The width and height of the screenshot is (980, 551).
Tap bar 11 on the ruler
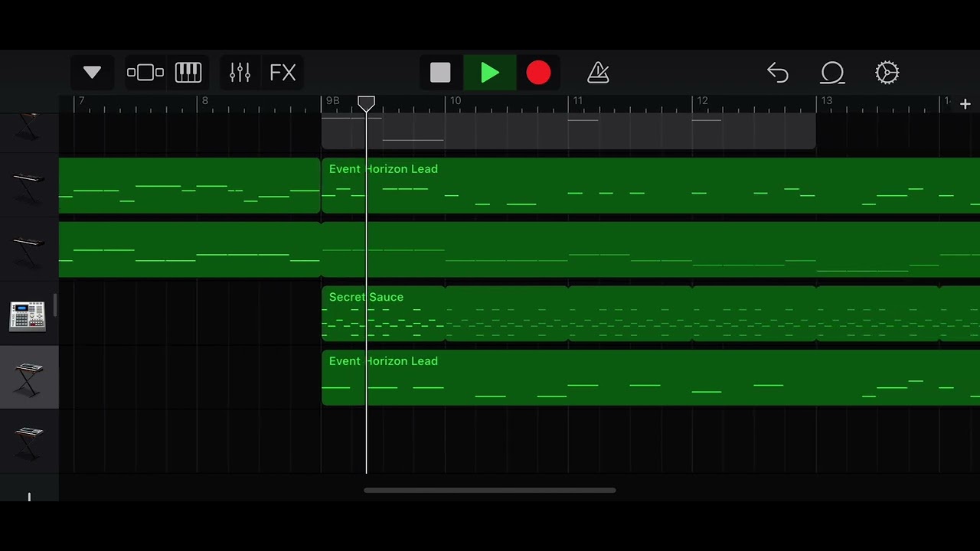[x=578, y=100]
